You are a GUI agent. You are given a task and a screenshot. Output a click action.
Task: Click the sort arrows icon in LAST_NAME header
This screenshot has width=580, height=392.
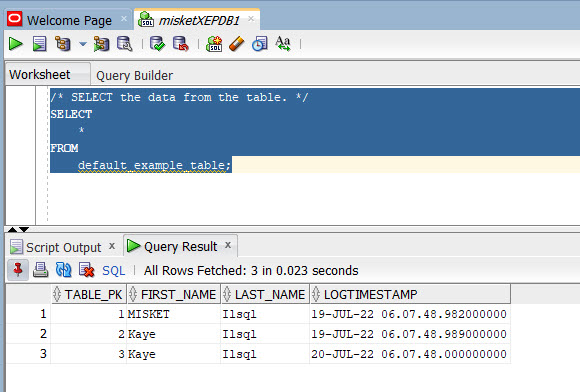pos(227,294)
